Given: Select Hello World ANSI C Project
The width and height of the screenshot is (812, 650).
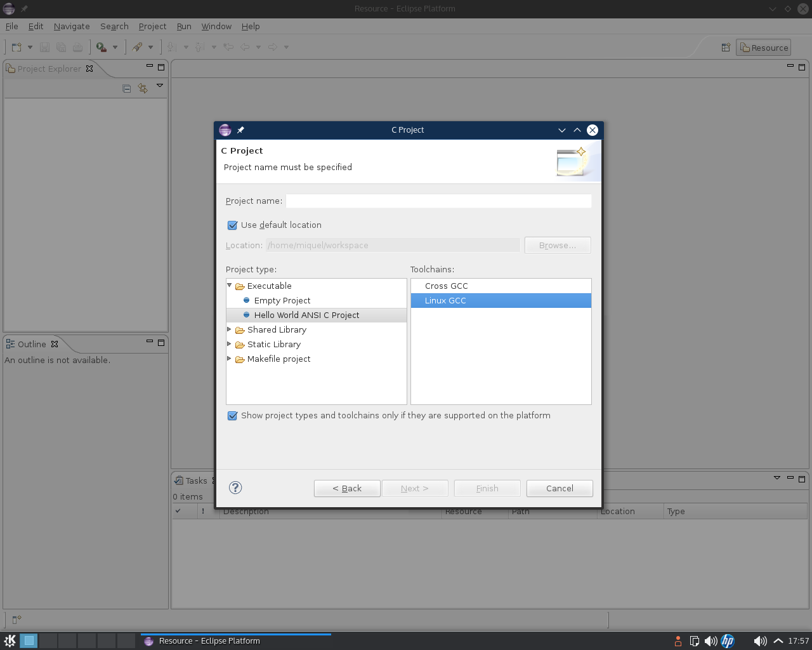Looking at the screenshot, I should click(306, 315).
